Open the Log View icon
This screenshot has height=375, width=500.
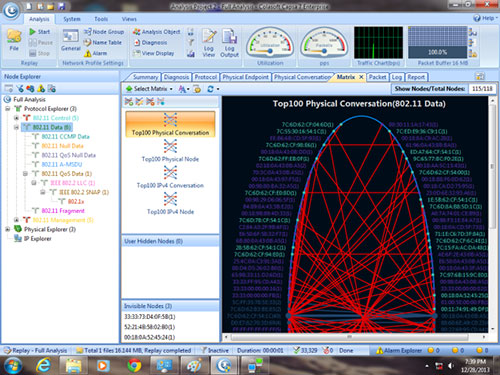[x=209, y=43]
